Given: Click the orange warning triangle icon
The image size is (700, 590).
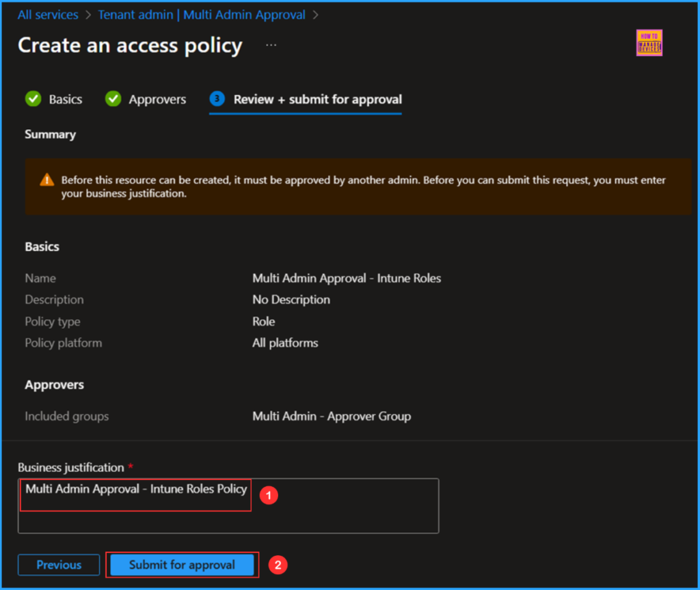Looking at the screenshot, I should [x=47, y=180].
